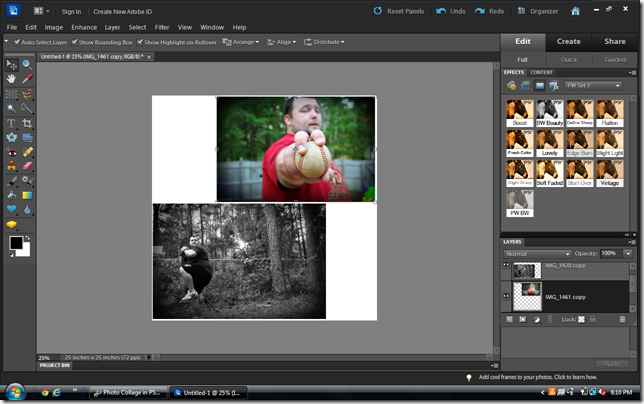Expand the Normal blend mode dropdown
Viewport: 644px width, 404px height.
(x=538, y=254)
